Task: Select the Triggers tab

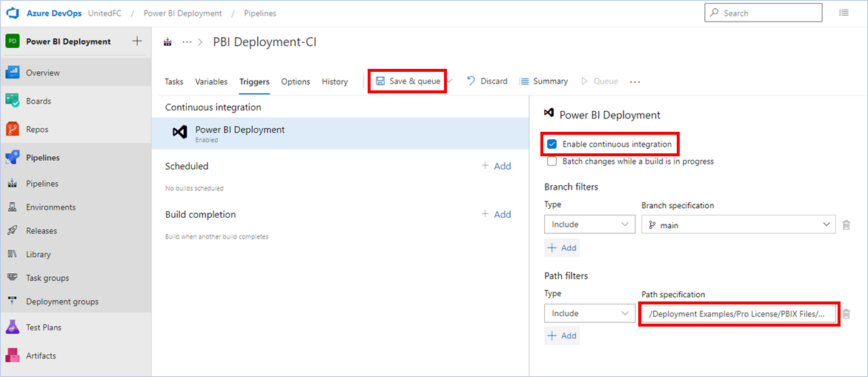Action: pos(254,81)
